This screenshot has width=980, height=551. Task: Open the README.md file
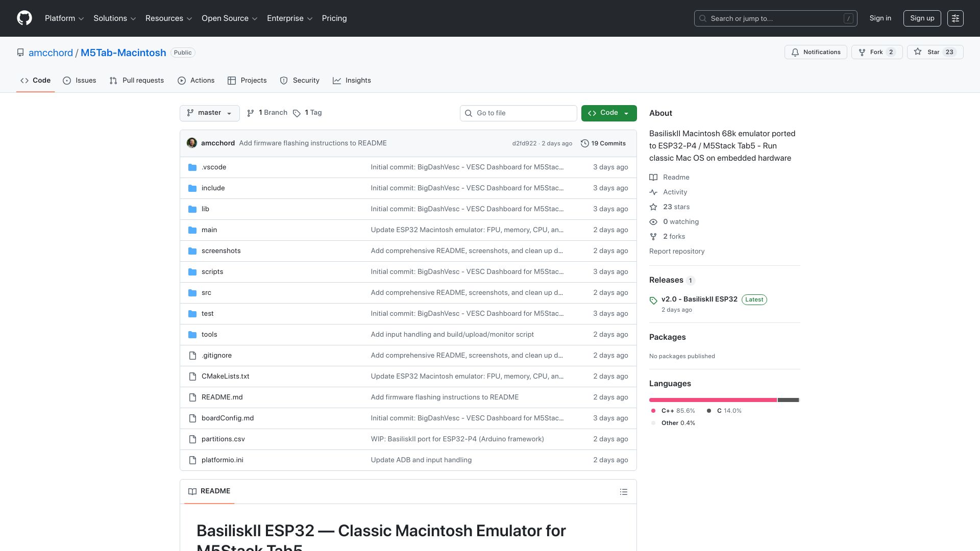click(222, 397)
